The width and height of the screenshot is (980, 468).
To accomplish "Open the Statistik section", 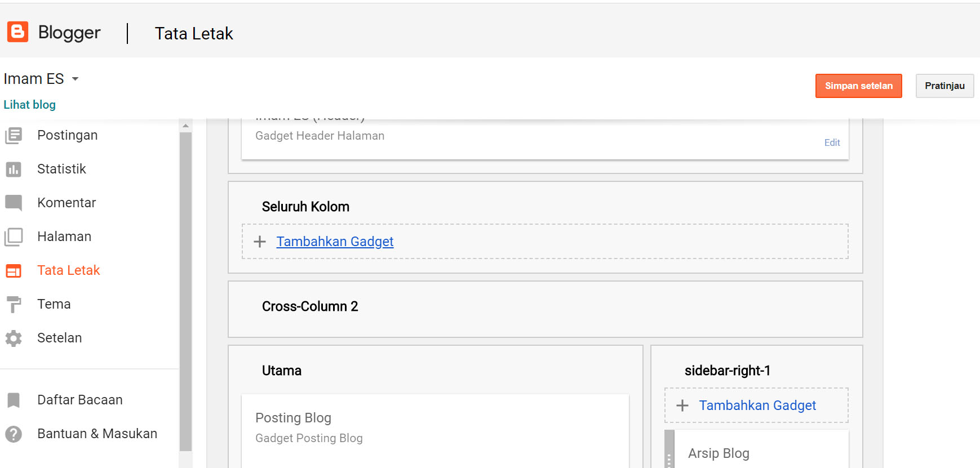I will [61, 169].
